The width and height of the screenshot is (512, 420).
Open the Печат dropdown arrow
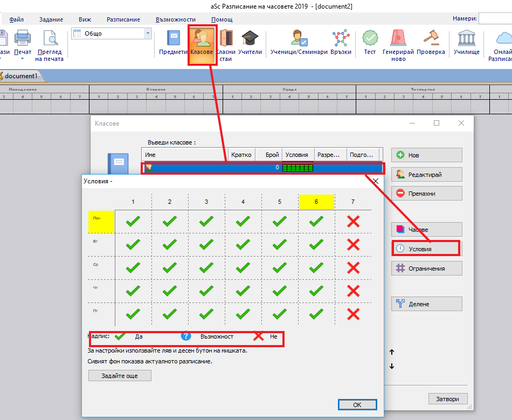(x=23, y=59)
